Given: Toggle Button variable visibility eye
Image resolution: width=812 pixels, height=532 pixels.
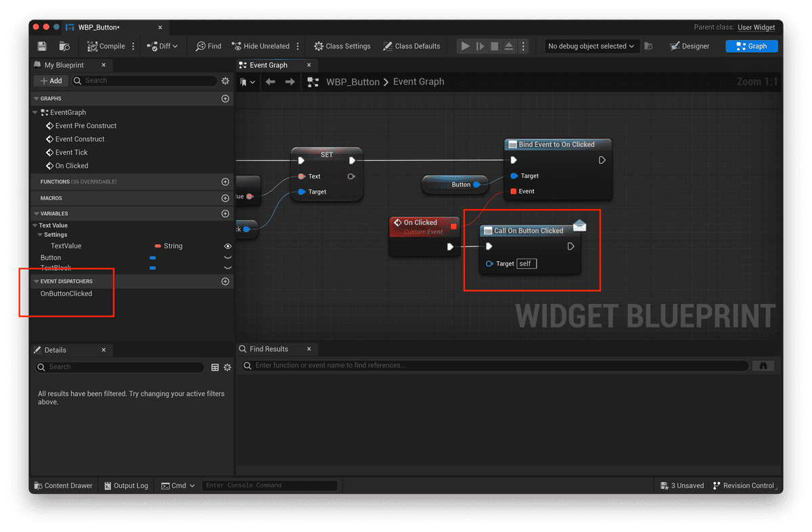Looking at the screenshot, I should [x=227, y=258].
